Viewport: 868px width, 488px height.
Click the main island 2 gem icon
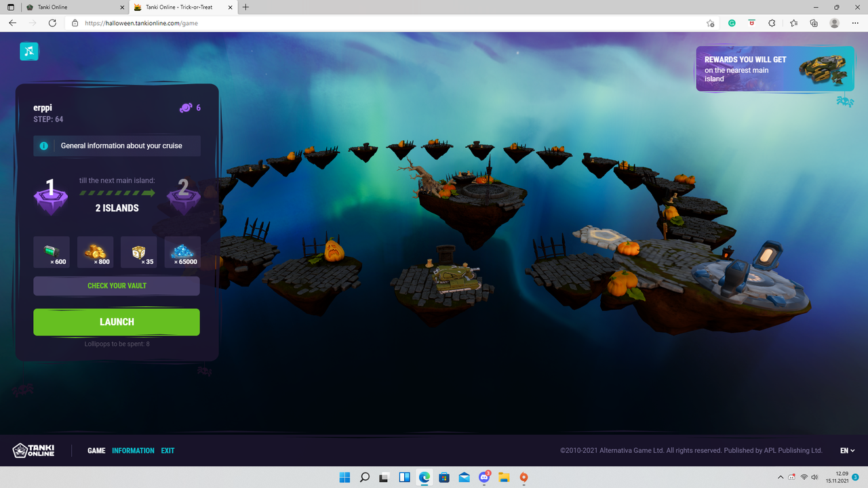coord(183,197)
